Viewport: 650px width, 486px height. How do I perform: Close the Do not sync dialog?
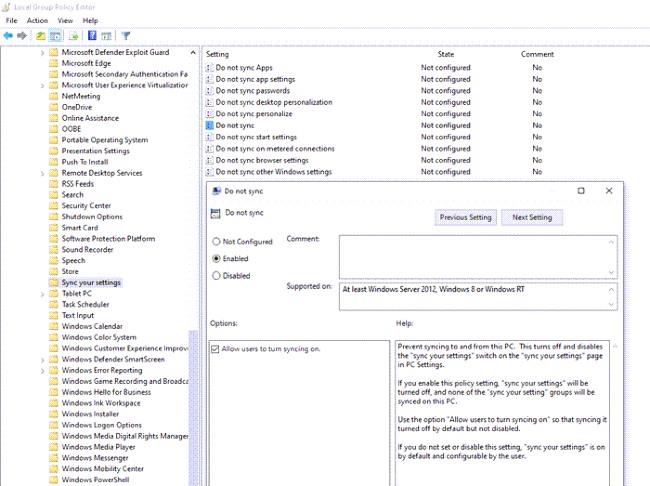pos(609,191)
